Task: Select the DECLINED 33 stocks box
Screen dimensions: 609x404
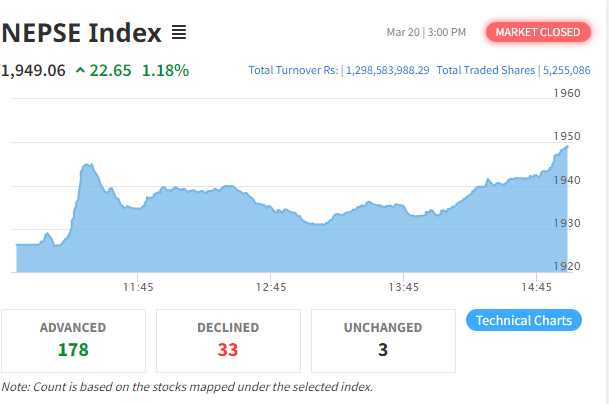Action: point(228,340)
